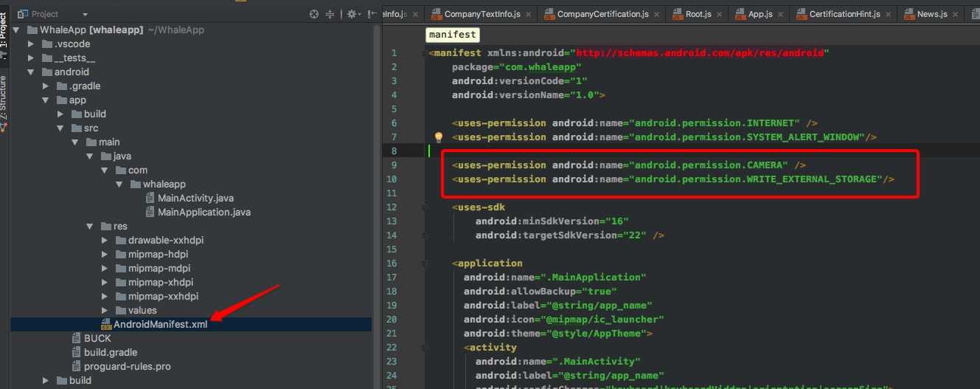Viewport: 980px width, 389px height.
Task: Select MainApplication.java in the tree
Action: (x=204, y=213)
